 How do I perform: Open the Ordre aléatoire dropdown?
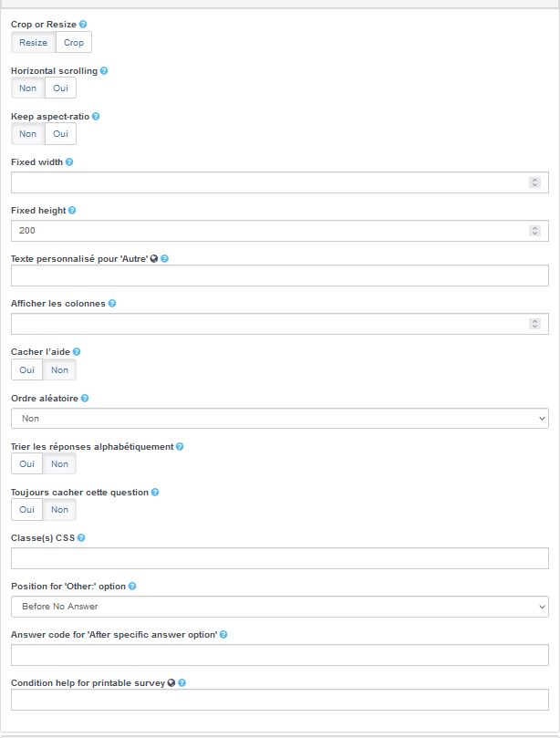click(279, 418)
